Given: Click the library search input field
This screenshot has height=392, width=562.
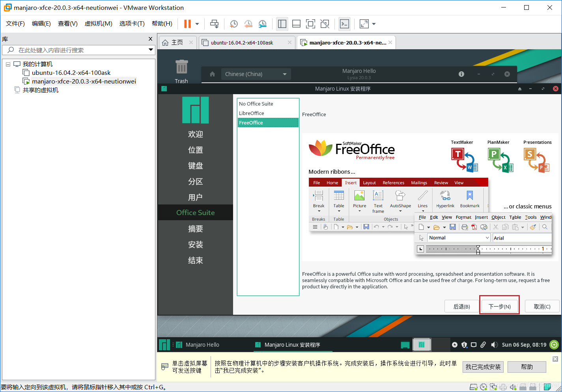Looking at the screenshot, I should [x=75, y=50].
